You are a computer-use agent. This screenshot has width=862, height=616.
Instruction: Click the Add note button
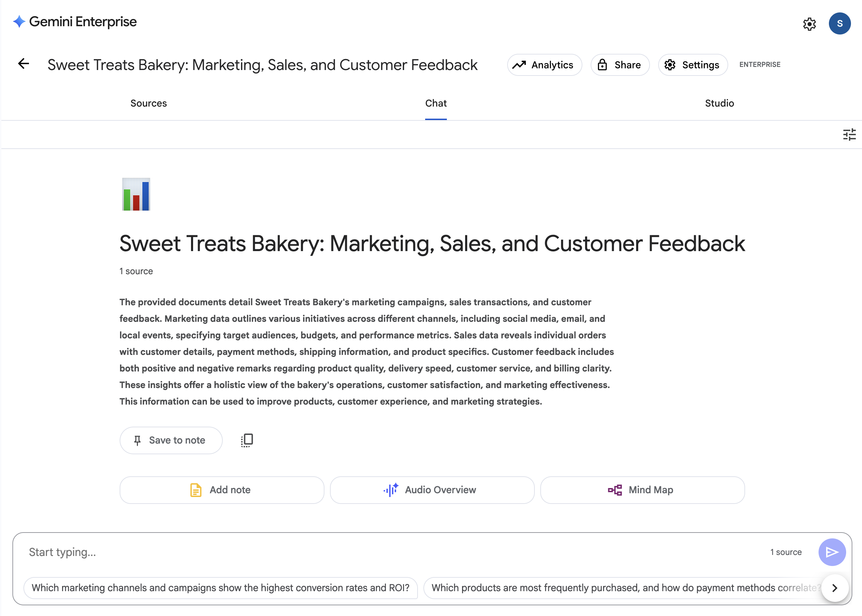pos(221,490)
